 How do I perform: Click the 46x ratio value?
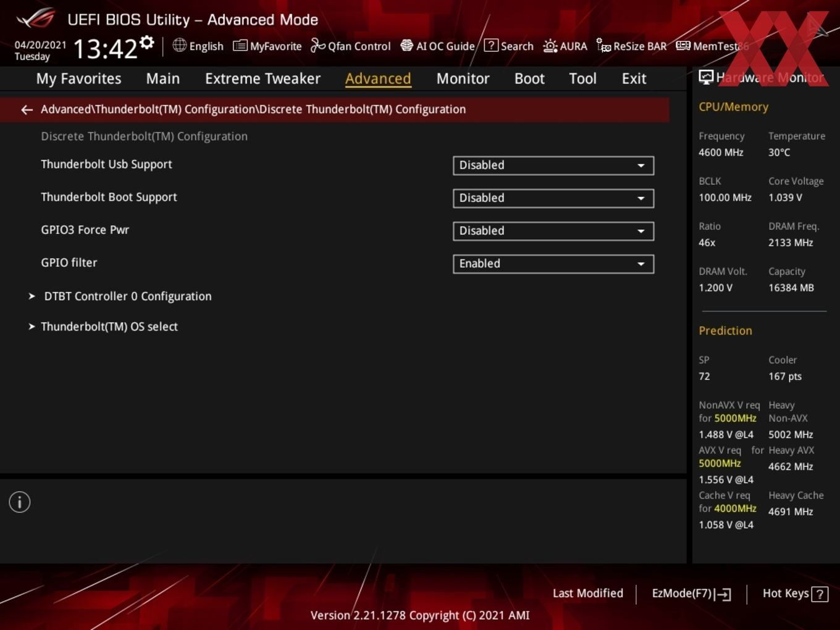point(707,243)
